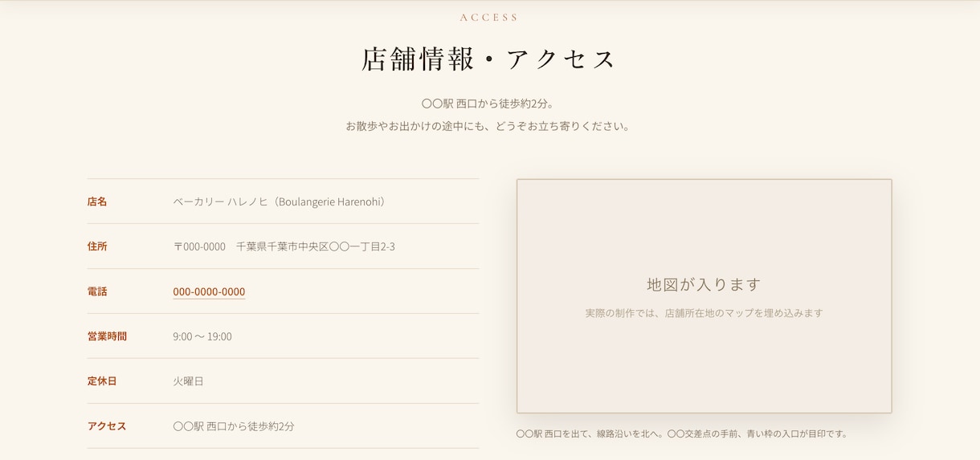Viewport: 980px width, 460px height.
Task: Select the hours value 9:00 〜 19:00
Action: (202, 336)
